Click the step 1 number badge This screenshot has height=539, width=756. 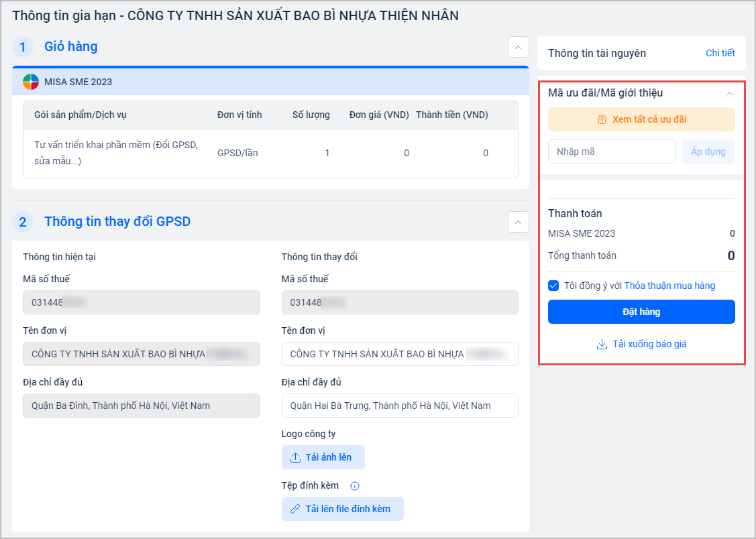click(x=23, y=47)
